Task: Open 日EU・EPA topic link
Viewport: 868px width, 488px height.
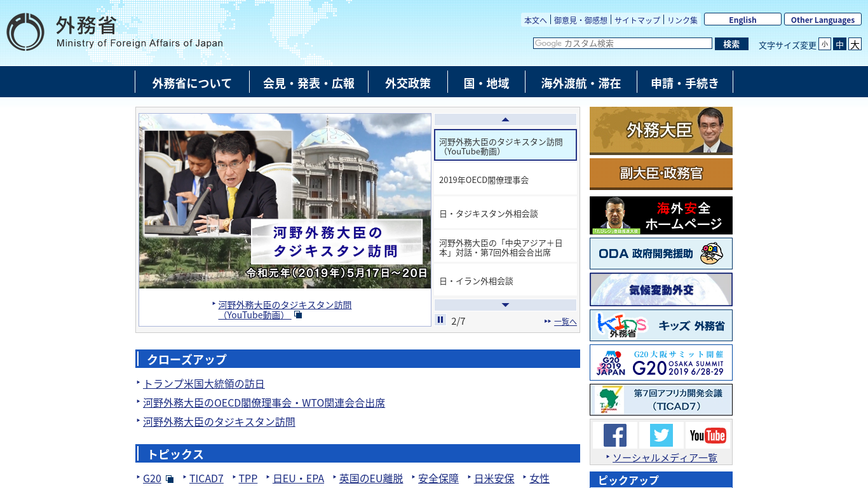Action: (298, 478)
